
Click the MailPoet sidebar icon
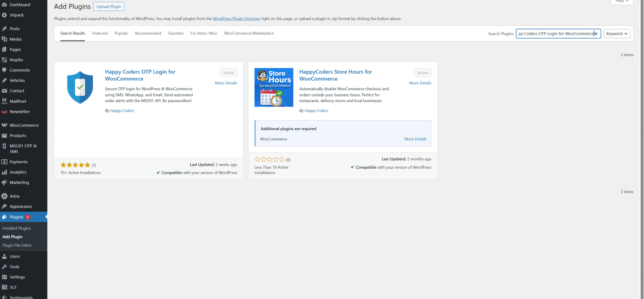4,101
